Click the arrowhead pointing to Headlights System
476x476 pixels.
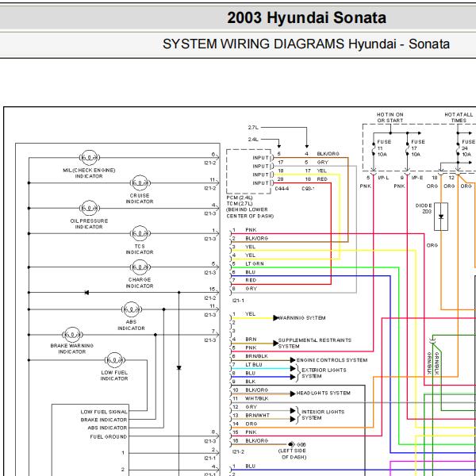point(293,393)
